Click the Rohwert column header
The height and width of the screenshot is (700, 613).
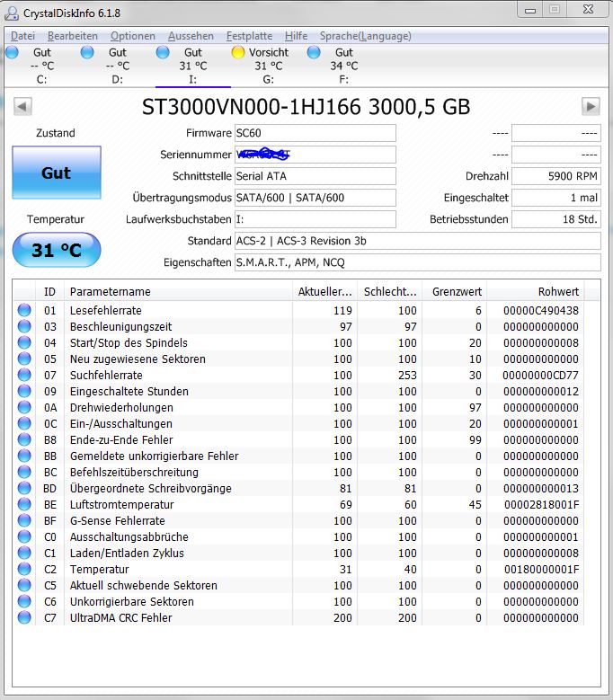536,291
